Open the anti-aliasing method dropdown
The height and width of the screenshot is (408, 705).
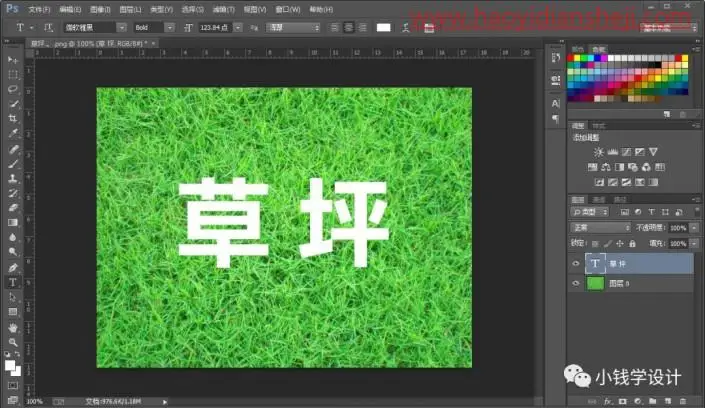(x=293, y=28)
